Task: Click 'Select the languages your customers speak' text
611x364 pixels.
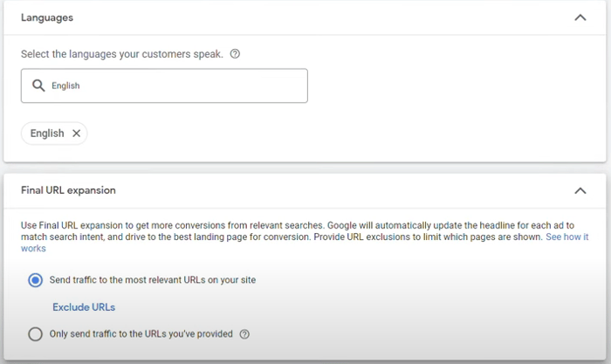Action: tap(122, 54)
